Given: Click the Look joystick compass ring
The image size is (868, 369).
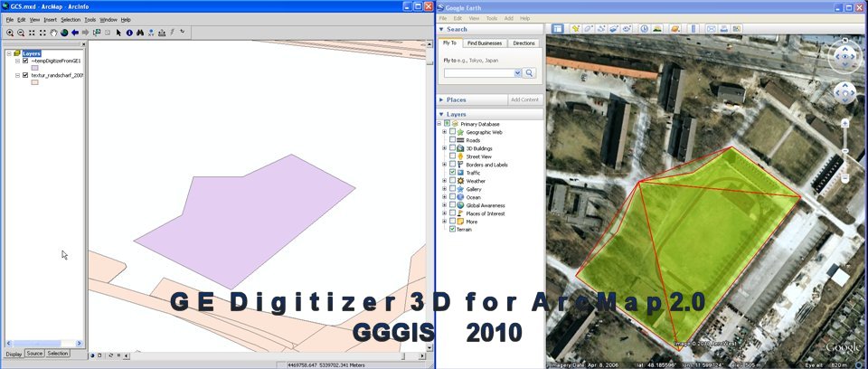Looking at the screenshot, I should [844, 56].
